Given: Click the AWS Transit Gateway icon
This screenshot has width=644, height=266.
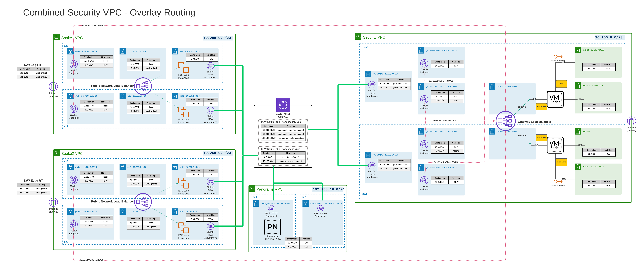Looking at the screenshot, I should click(x=283, y=105).
